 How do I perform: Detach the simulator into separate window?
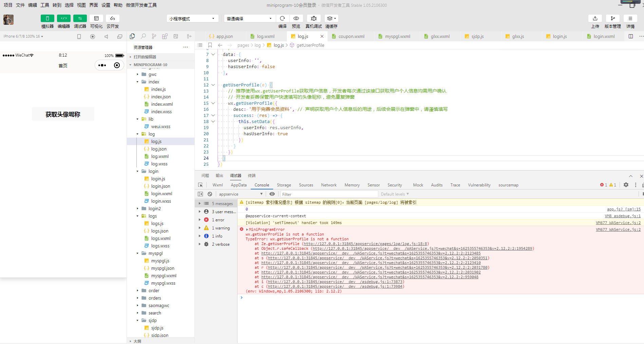pyautogui.click(x=120, y=37)
